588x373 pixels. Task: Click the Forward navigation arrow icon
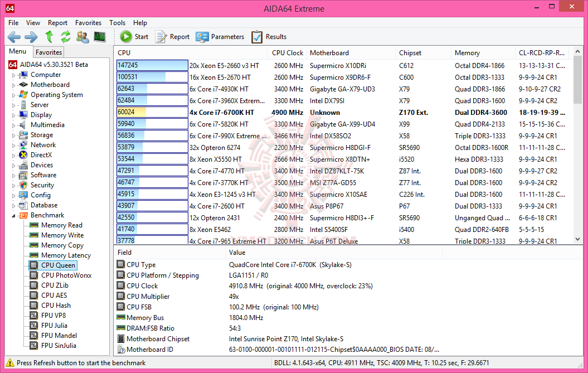[x=31, y=37]
